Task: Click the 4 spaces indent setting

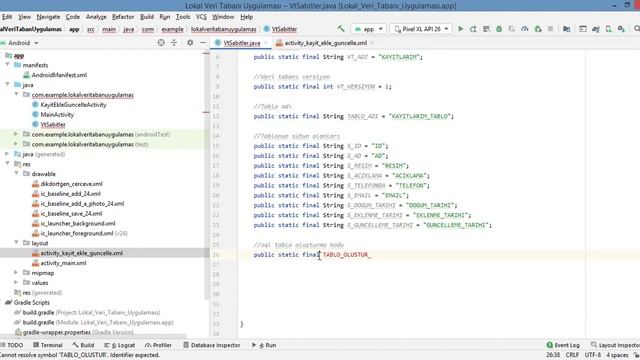Action: click(617, 355)
